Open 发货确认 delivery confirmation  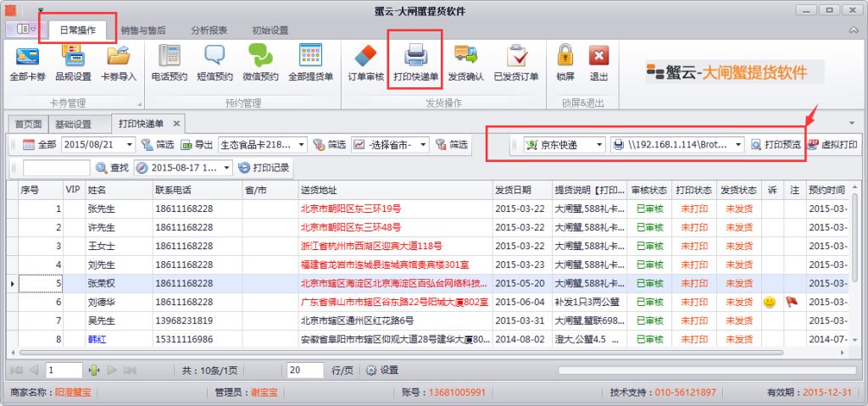tap(466, 64)
